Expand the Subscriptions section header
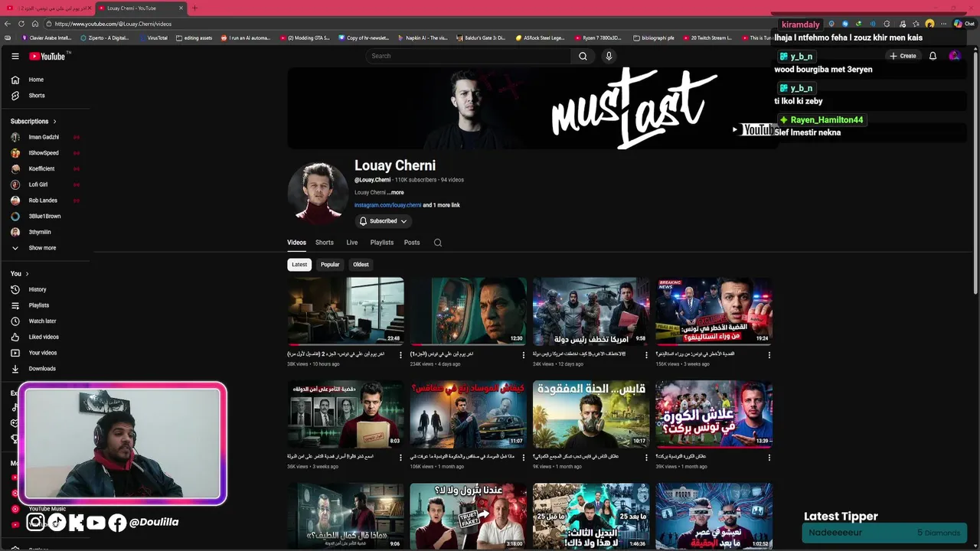The image size is (980, 551). (34, 121)
